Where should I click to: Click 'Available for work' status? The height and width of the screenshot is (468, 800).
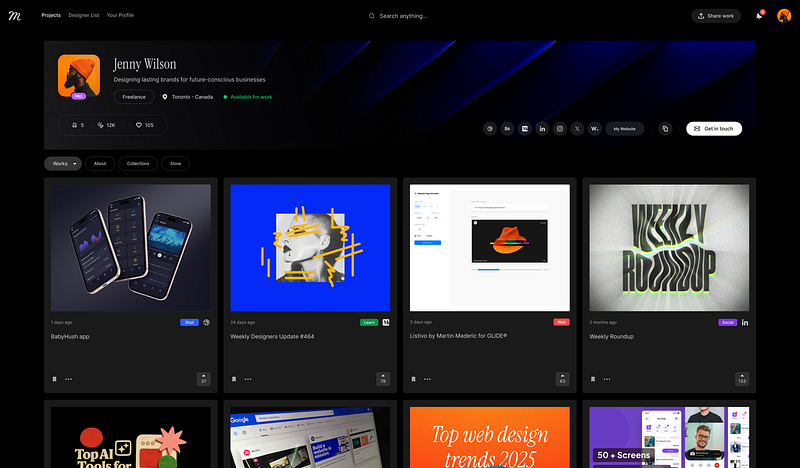(247, 97)
